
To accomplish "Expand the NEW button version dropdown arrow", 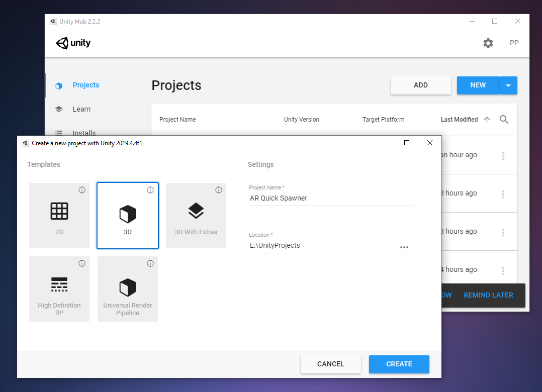I will click(508, 85).
